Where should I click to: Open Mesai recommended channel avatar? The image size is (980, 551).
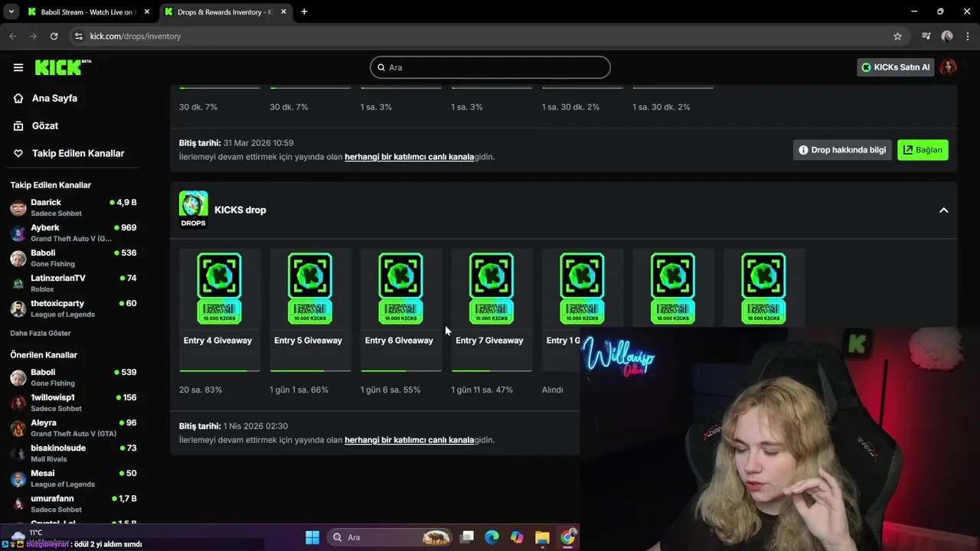coord(18,479)
